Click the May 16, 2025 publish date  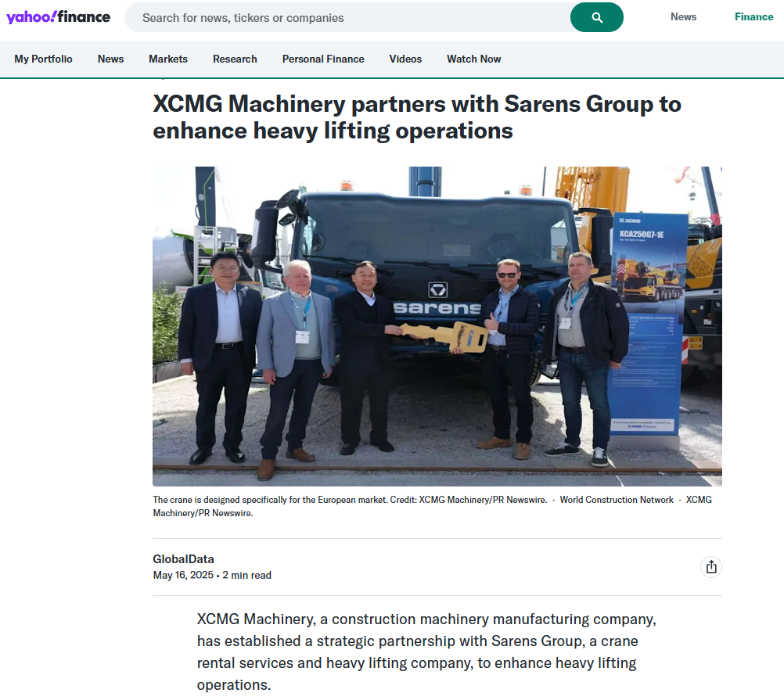(183, 575)
